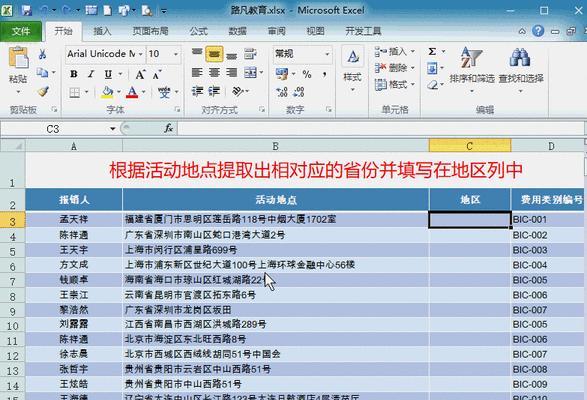Click the Copy icon

(x=42, y=73)
